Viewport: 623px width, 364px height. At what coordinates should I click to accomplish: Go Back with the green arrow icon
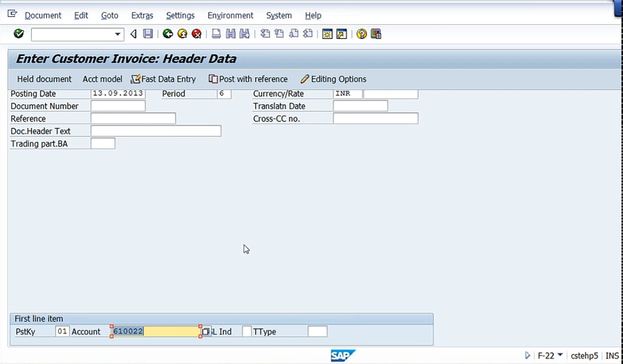point(168,34)
